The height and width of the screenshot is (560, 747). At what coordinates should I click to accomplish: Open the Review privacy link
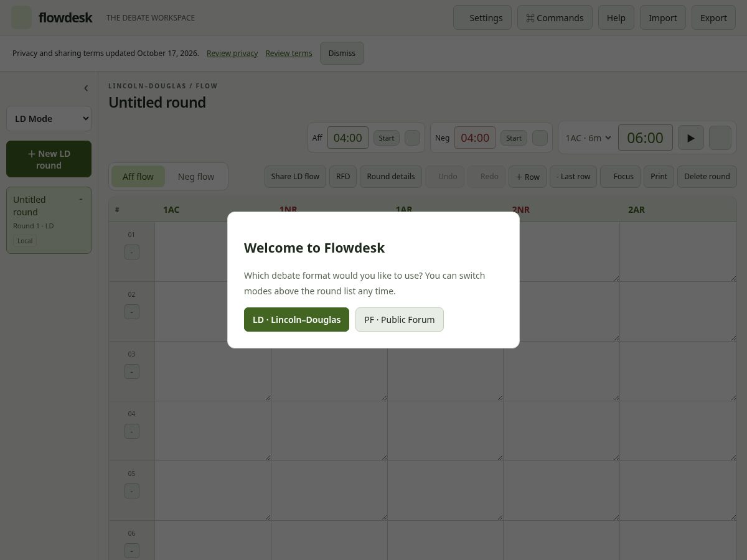[232, 54]
